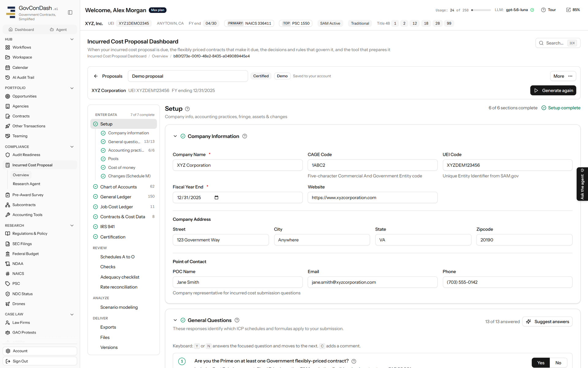Collapse the General Questions section
588x368 pixels.
tap(175, 320)
